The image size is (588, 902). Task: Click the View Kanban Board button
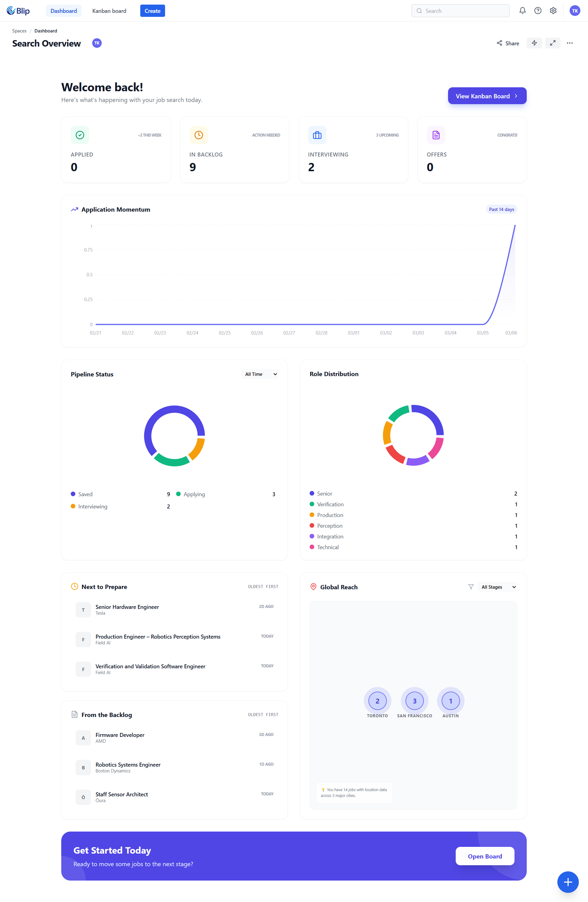pyautogui.click(x=487, y=96)
